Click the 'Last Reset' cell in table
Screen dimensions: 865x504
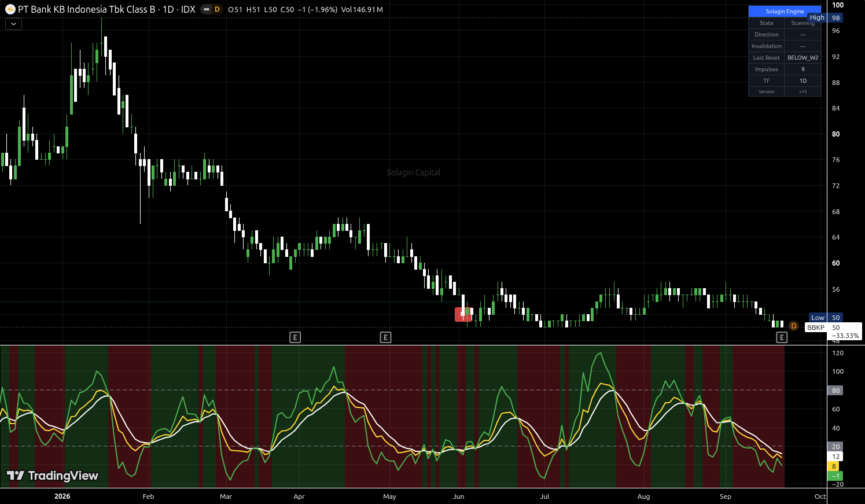click(x=766, y=58)
